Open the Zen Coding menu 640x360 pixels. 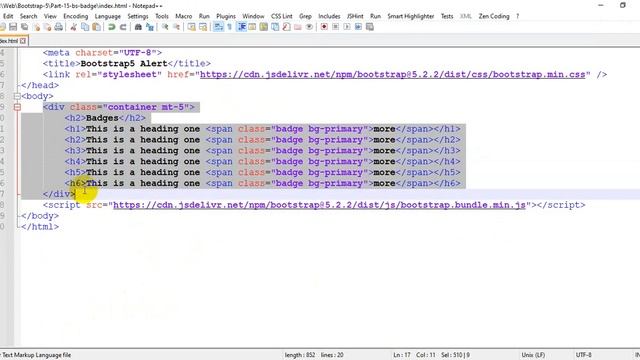[x=494, y=16]
